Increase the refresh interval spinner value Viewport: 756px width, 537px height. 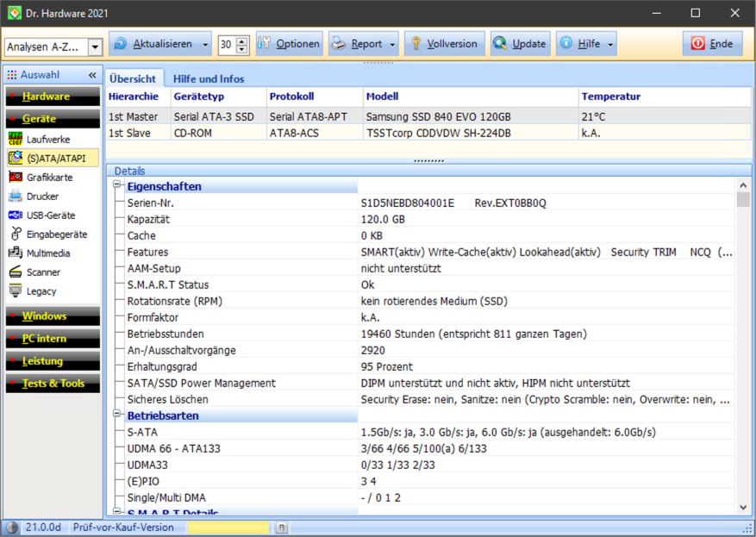pyautogui.click(x=242, y=41)
